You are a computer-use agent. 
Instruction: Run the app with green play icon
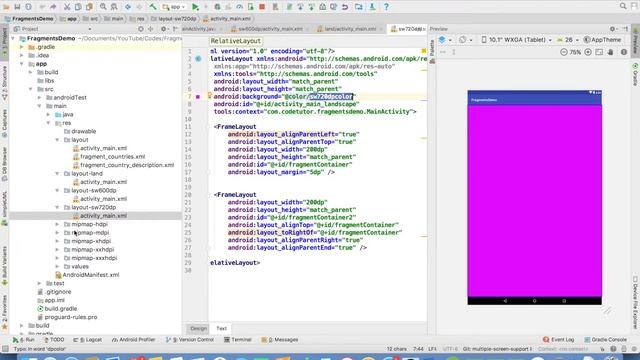(x=196, y=7)
